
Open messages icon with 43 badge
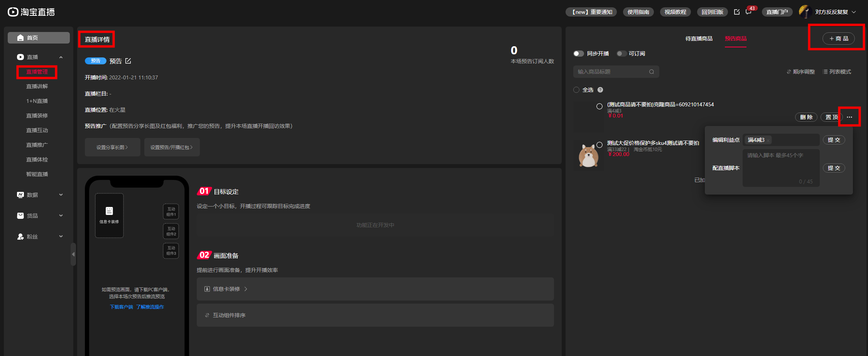point(748,12)
